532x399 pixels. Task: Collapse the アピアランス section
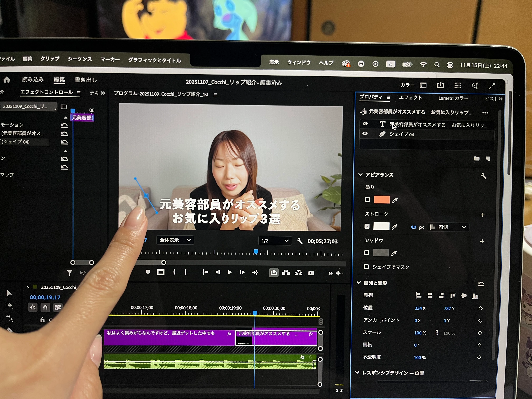(x=360, y=175)
